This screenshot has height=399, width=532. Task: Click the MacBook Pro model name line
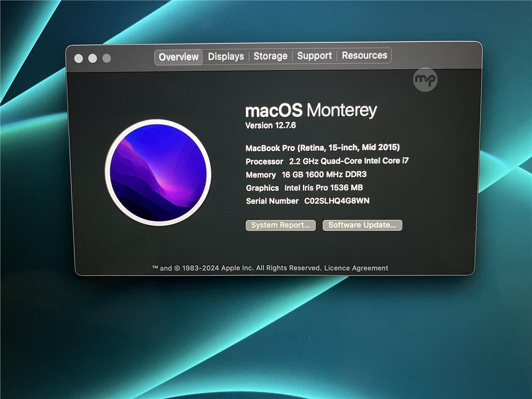[x=323, y=148]
